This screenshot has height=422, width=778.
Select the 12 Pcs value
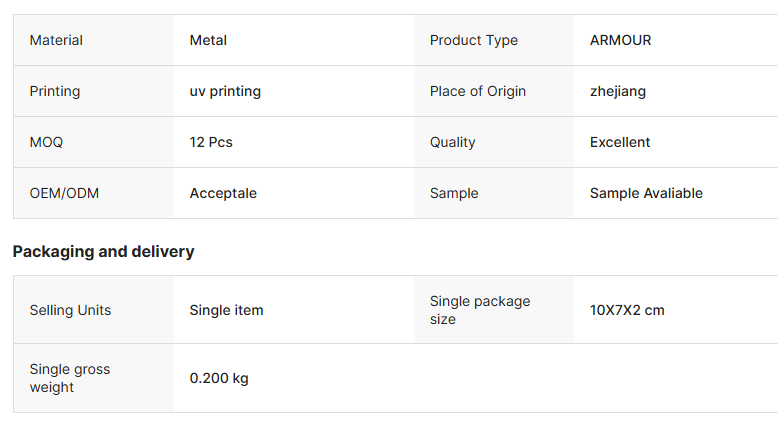pyautogui.click(x=211, y=142)
